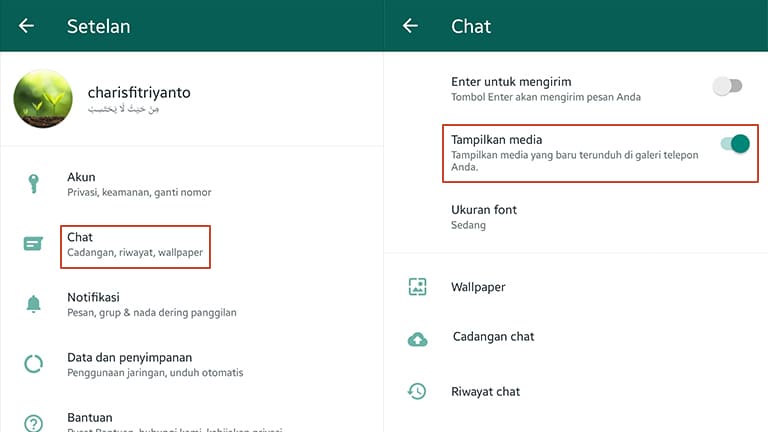The height and width of the screenshot is (432, 768).
Task: Select 'Pesan, grup & nada dering panggilan' subtitle
Action: pos(152,312)
